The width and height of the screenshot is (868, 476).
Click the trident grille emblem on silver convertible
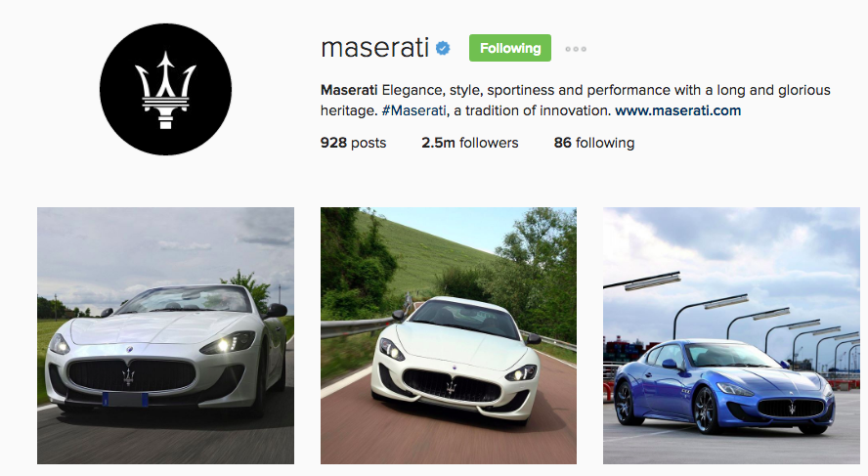click(x=128, y=376)
